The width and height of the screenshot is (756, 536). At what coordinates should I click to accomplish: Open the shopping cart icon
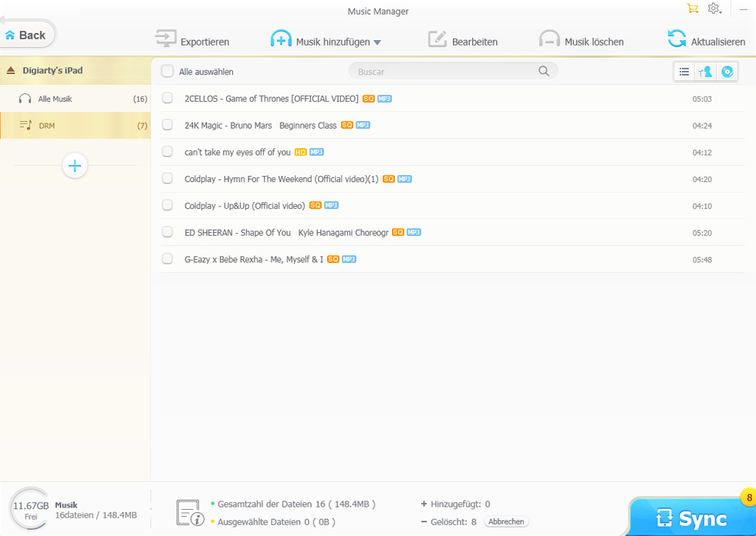tap(693, 8)
